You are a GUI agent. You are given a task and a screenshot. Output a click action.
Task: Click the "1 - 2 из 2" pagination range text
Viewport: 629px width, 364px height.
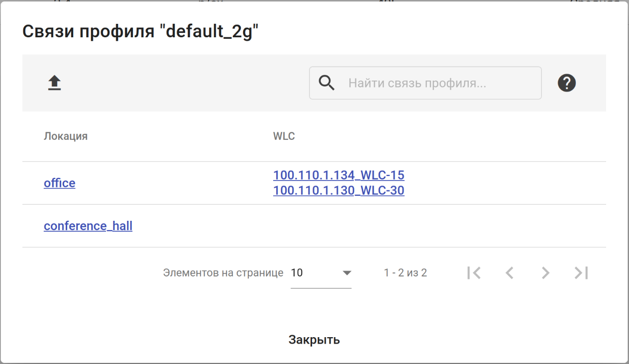coord(405,273)
